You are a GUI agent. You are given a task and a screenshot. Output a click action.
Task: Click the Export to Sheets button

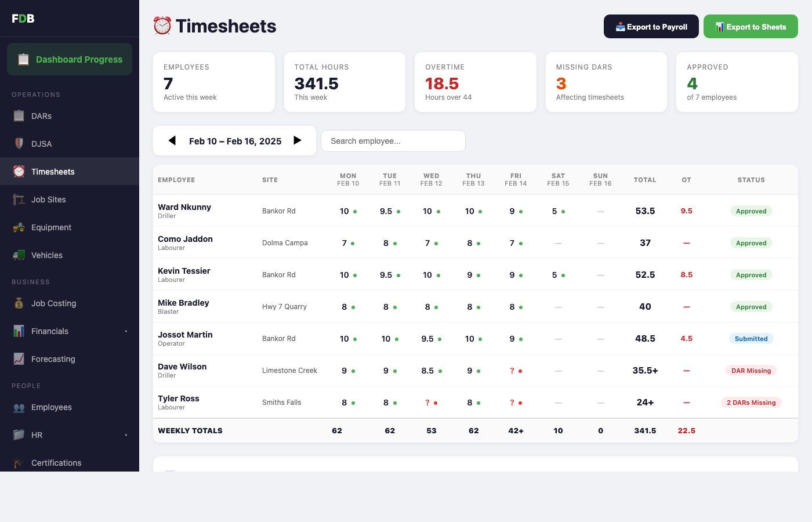pos(751,26)
